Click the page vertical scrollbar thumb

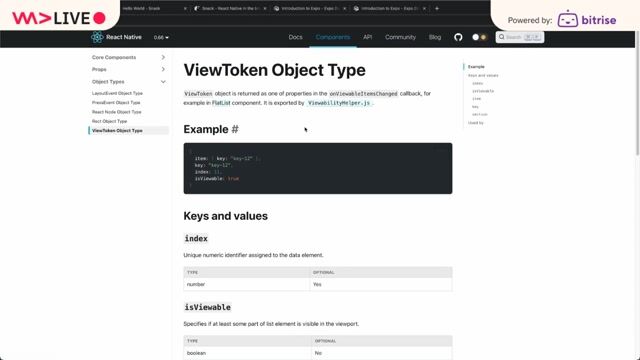pos(637,94)
